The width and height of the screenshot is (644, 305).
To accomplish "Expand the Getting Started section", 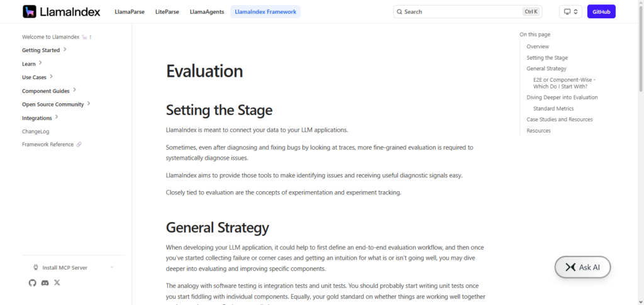I will 45,50.
